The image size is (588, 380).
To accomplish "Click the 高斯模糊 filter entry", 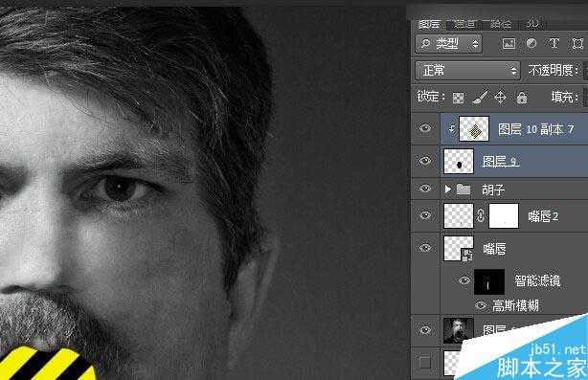I will (x=515, y=305).
